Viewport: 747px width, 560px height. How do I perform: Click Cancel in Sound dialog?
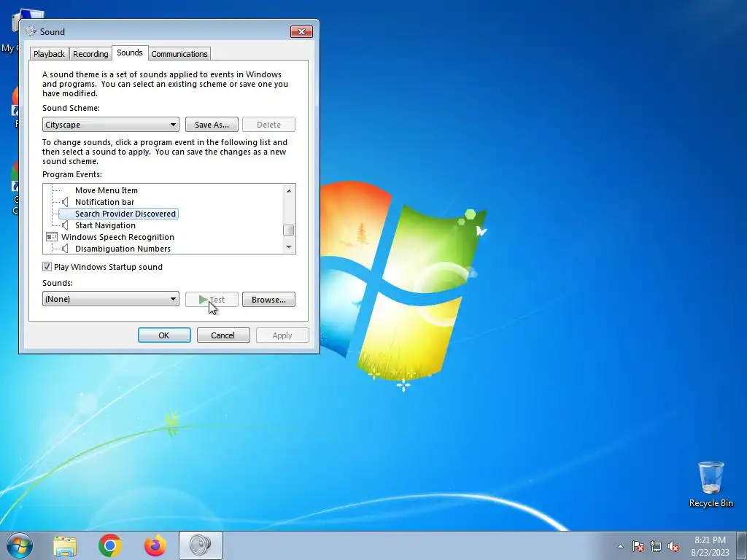click(x=223, y=335)
